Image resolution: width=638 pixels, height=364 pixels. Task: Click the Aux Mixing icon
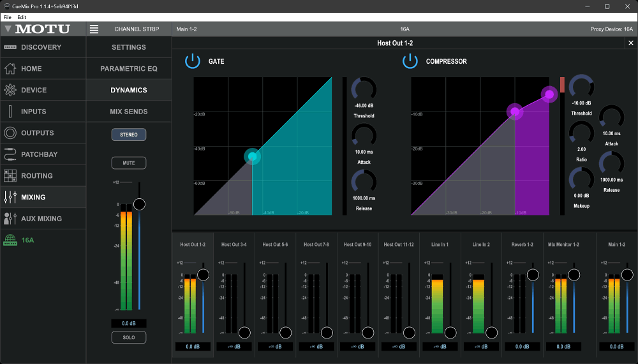(x=10, y=219)
